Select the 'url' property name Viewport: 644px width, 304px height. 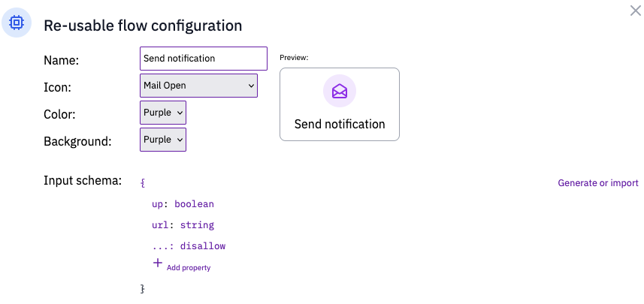click(x=160, y=225)
